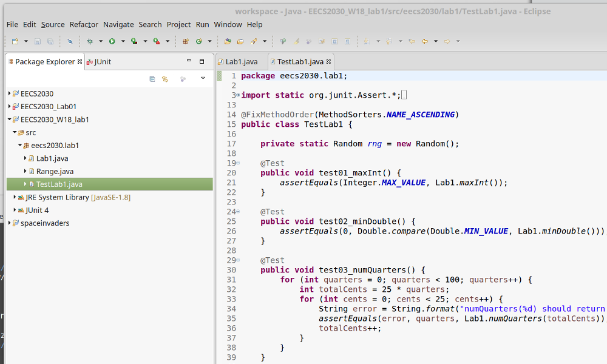Click Collapse All in Package Explorer
This screenshot has width=607, height=364.
152,79
